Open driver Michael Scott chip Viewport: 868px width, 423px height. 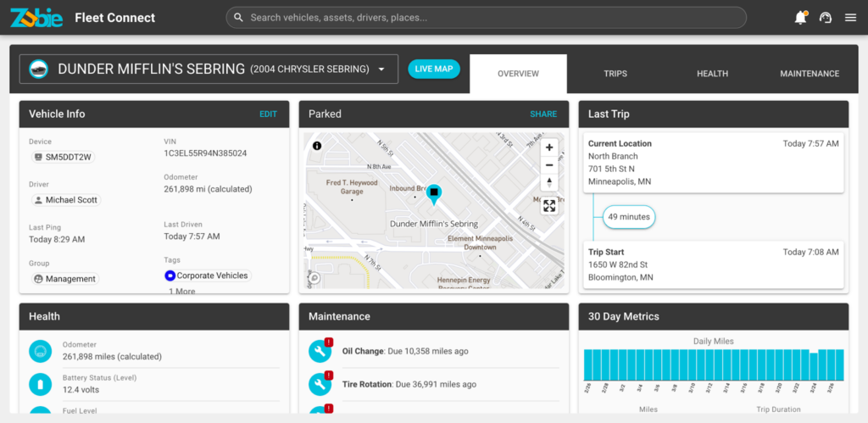[x=66, y=200]
